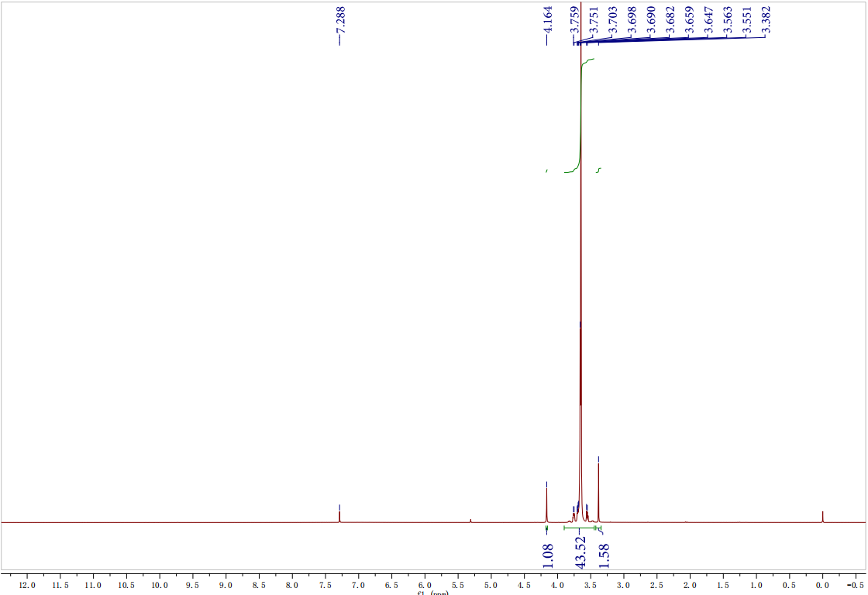Click the 12.0 tick label on axis
This screenshot has width=868, height=595.
27,584
